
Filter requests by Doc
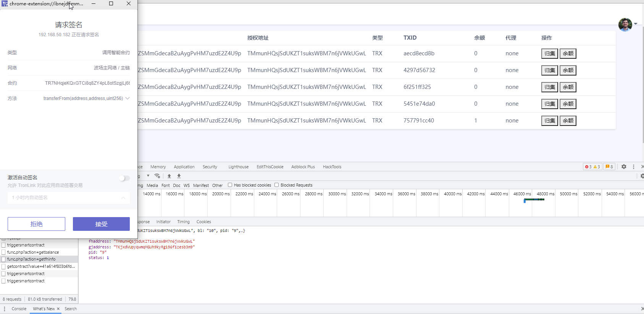click(176, 185)
